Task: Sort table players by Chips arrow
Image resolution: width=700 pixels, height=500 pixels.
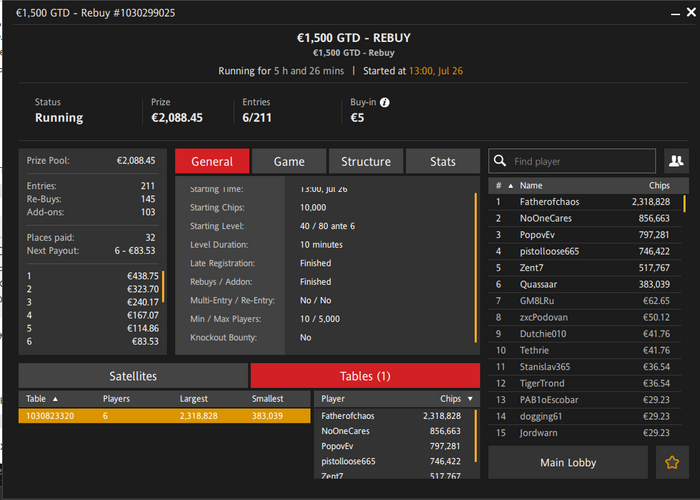Action: pos(470,399)
